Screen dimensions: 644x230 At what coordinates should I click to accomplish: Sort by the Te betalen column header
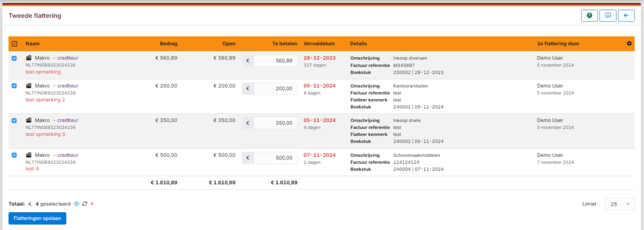pos(285,43)
